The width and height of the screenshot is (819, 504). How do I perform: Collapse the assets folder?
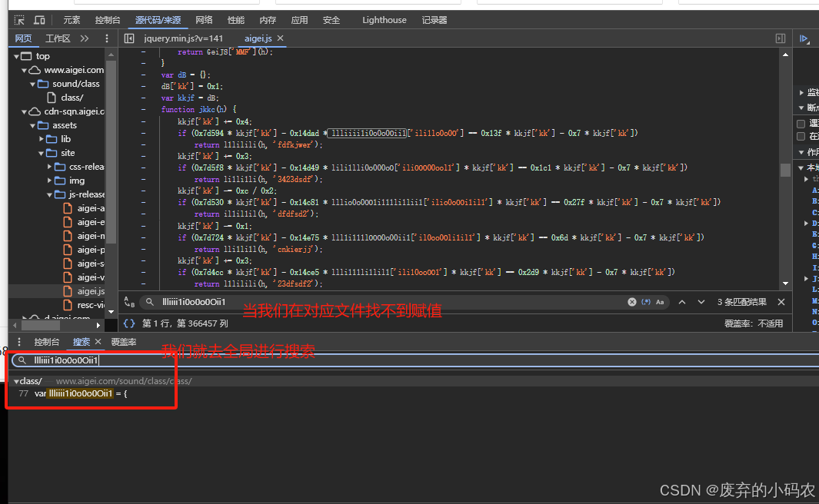32,126
